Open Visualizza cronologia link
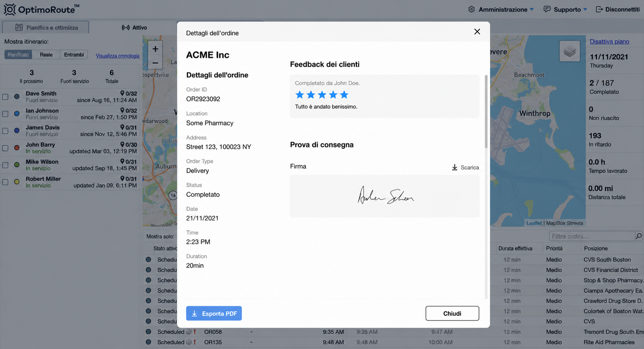 [118, 56]
